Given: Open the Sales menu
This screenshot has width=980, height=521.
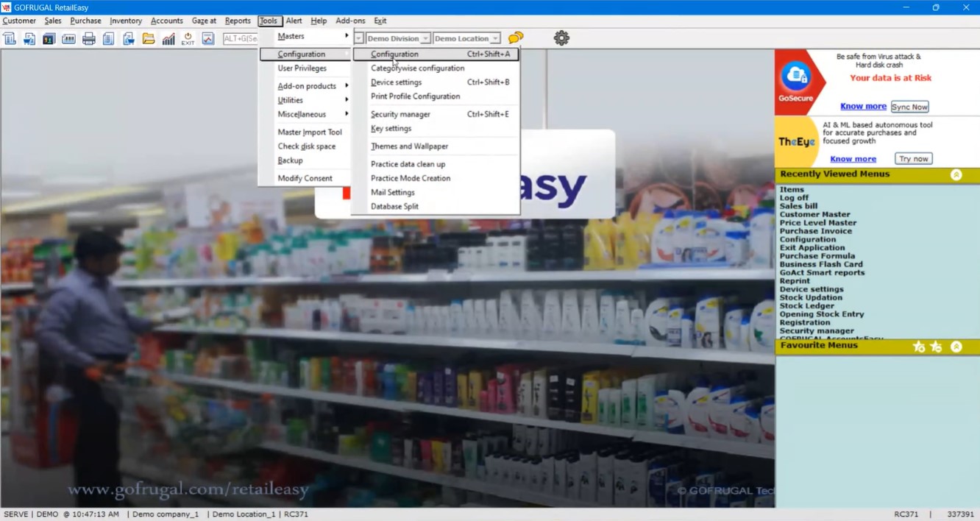Looking at the screenshot, I should click(53, 21).
